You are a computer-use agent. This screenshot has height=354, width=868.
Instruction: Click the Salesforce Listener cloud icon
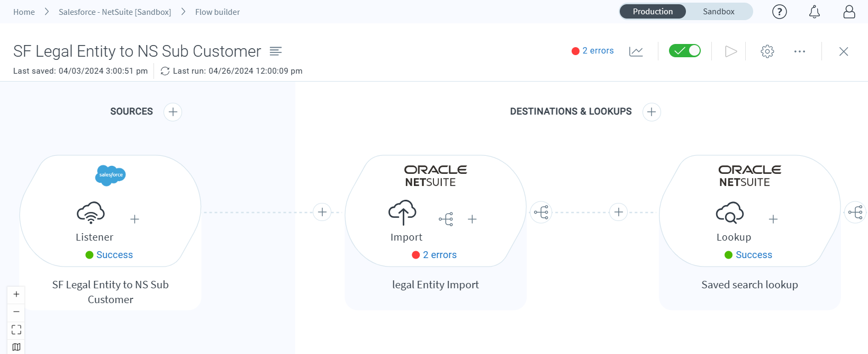coord(91,213)
